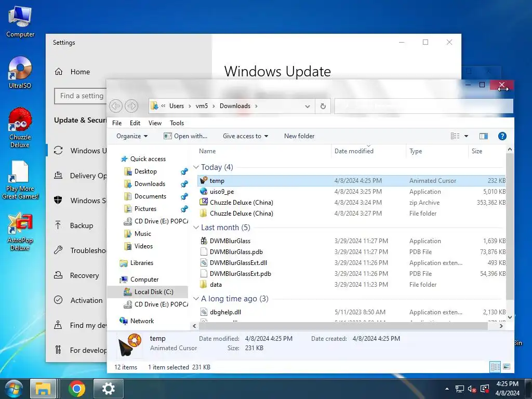Select the Chuzzle Deluxe desktop shortcut
532x399 pixels.
pos(20,128)
